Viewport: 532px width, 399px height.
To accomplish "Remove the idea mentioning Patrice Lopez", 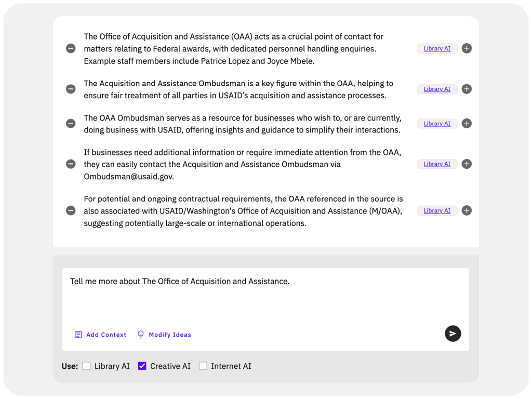I will tap(71, 48).
